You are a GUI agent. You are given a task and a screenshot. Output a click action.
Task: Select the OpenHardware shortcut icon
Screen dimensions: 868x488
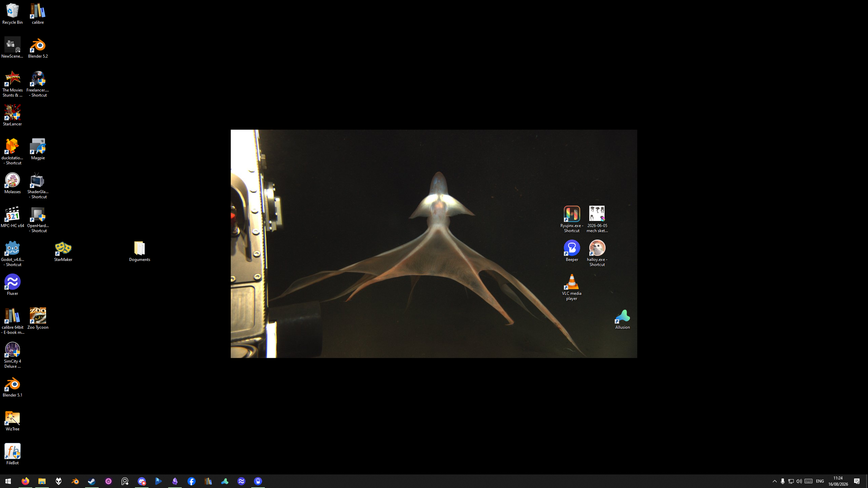(x=38, y=220)
